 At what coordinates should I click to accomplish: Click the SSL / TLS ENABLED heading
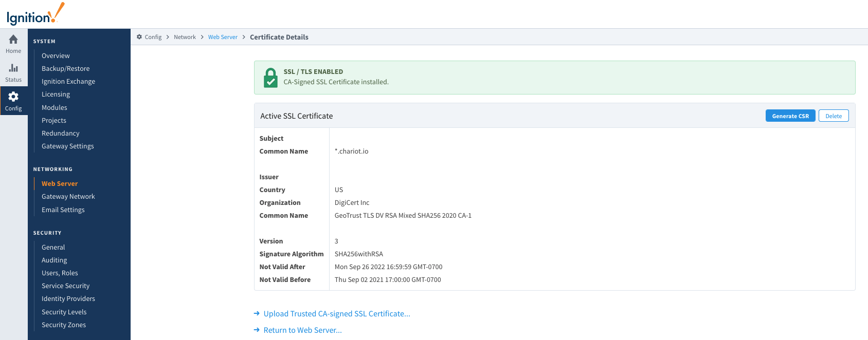[313, 71]
